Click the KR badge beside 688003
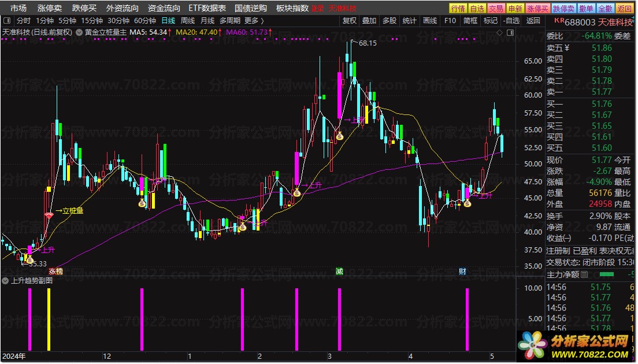Screen dimensions: 638x364 click(x=559, y=20)
